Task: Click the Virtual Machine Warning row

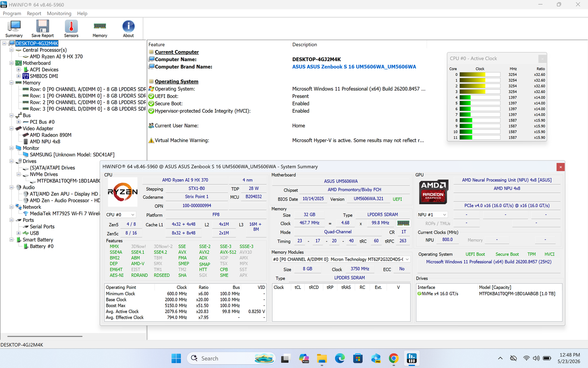Action: pos(287,141)
